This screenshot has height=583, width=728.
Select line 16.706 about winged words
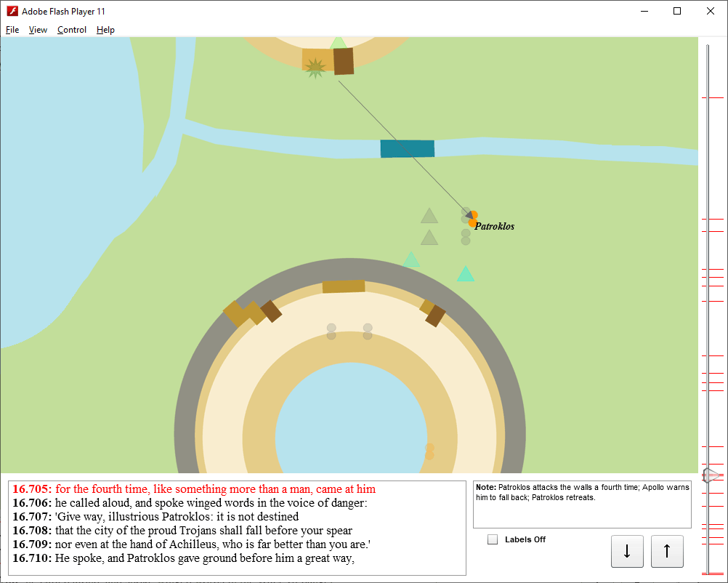[x=190, y=502]
